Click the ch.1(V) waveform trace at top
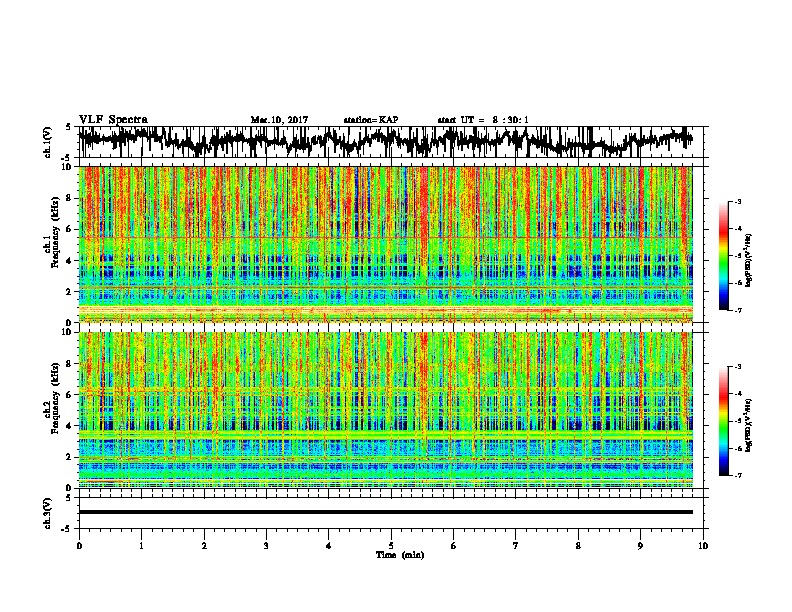Screen dimensions: 792x612 click(385, 141)
